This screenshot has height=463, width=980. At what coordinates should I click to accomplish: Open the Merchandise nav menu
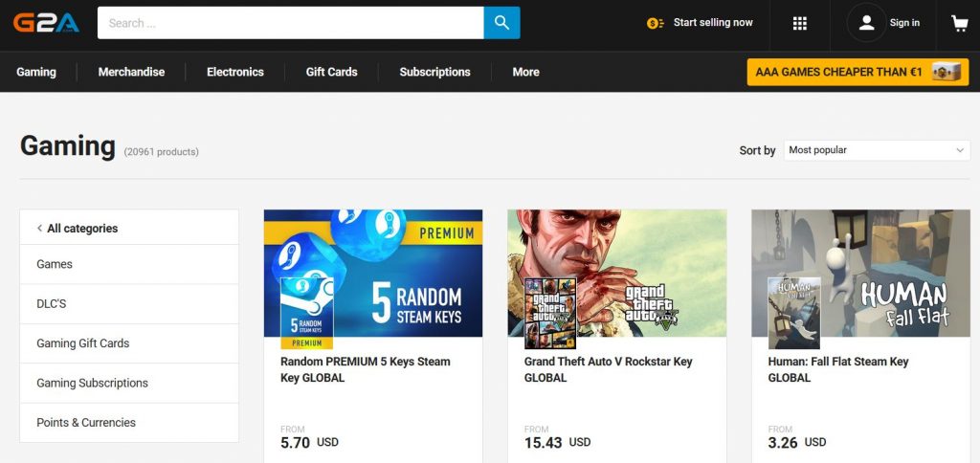pos(131,72)
